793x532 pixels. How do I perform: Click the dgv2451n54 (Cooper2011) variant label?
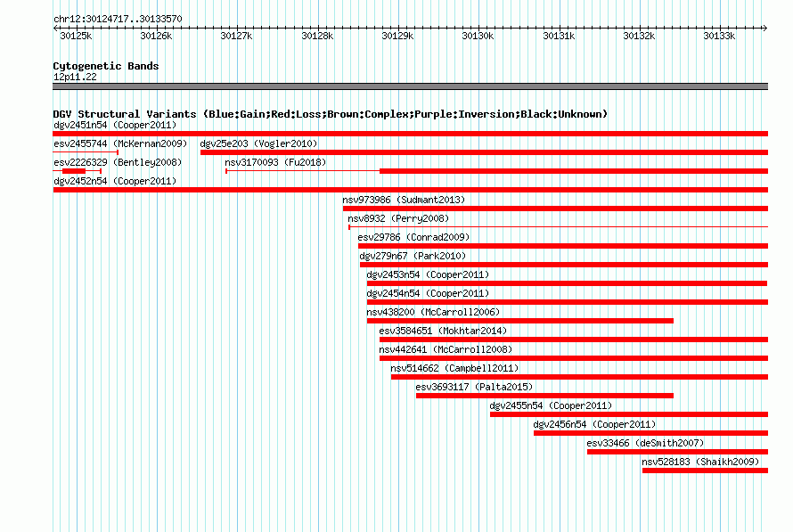tap(115, 125)
